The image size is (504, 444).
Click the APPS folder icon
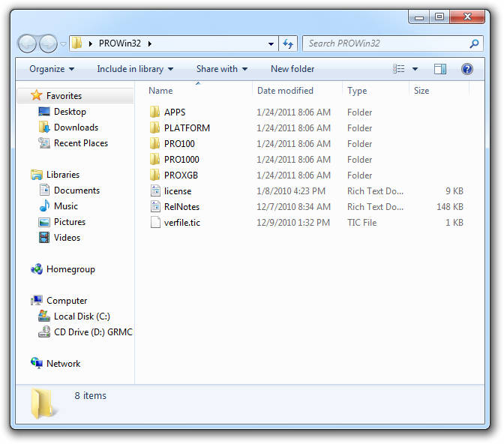point(155,112)
